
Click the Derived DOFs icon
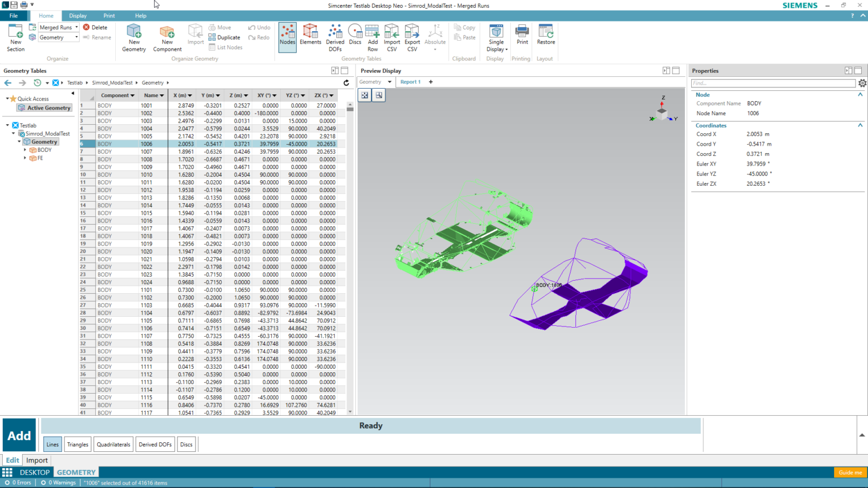(x=335, y=37)
